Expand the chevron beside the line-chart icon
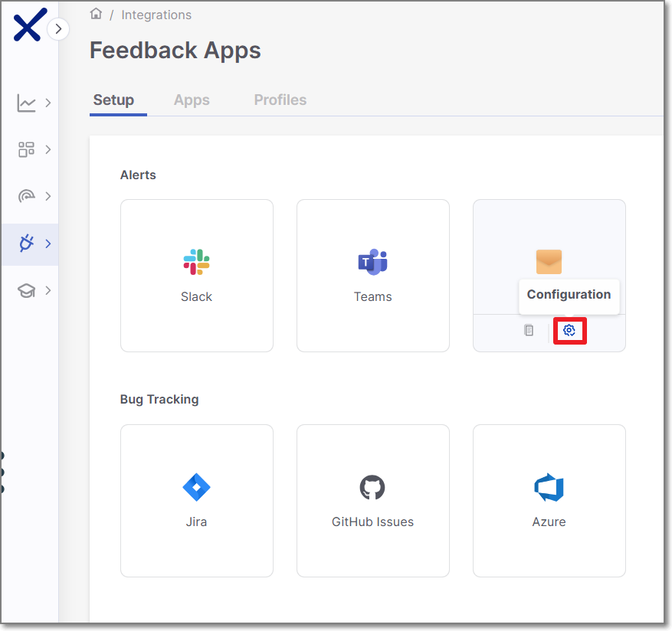 click(x=48, y=103)
